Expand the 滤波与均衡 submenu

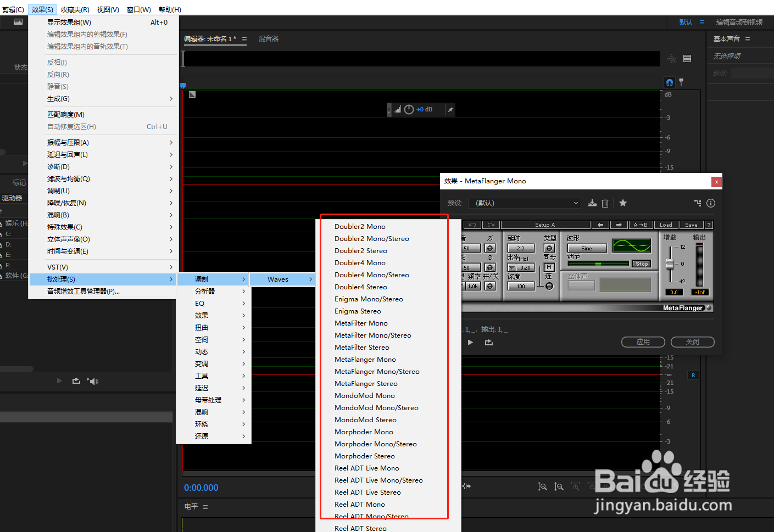pos(104,179)
